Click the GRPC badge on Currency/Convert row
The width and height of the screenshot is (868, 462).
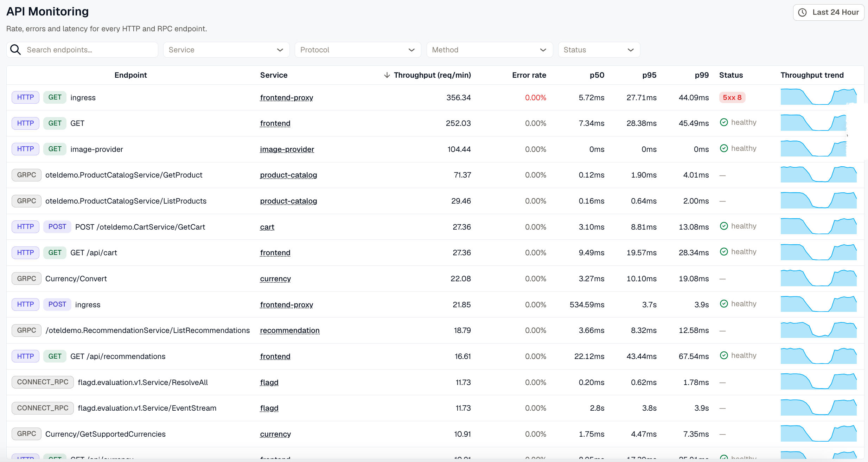(26, 278)
